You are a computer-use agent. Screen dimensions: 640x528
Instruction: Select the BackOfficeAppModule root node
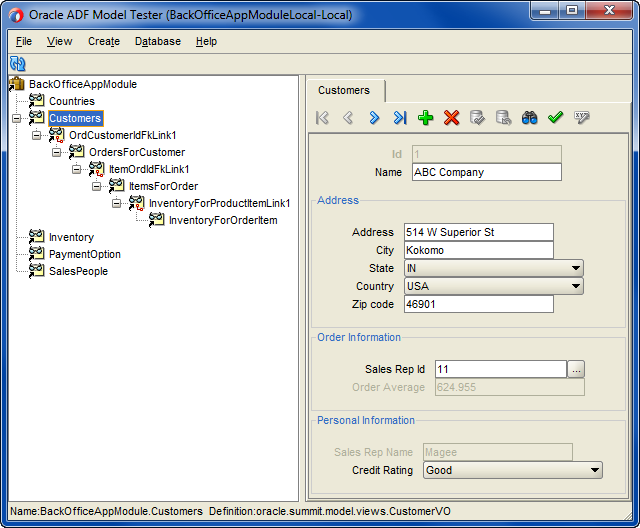pos(83,84)
